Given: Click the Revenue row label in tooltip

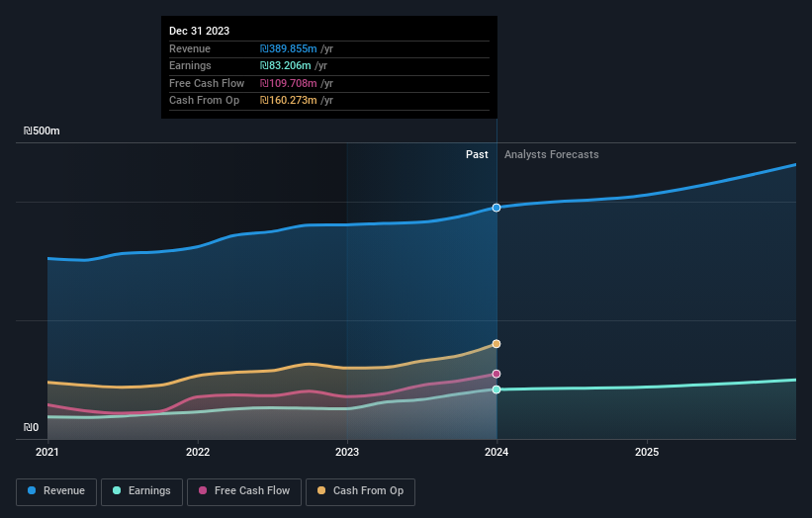Looking at the screenshot, I should (x=190, y=48).
